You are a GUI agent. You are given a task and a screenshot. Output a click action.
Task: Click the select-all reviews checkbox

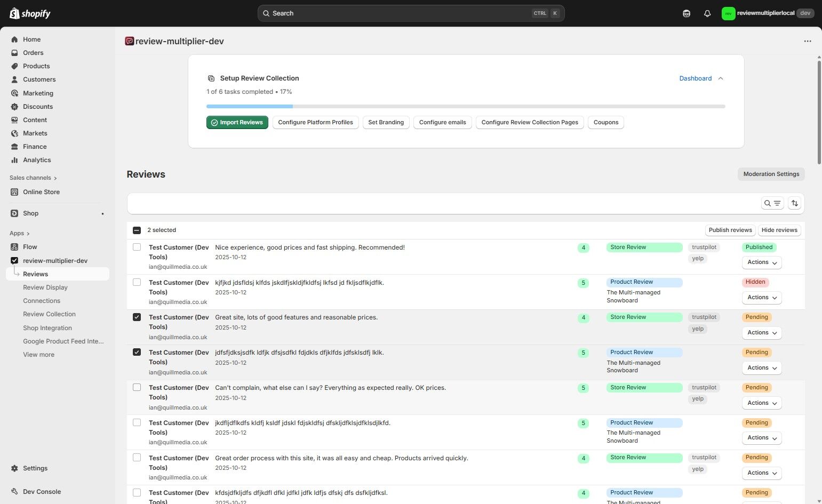click(137, 229)
